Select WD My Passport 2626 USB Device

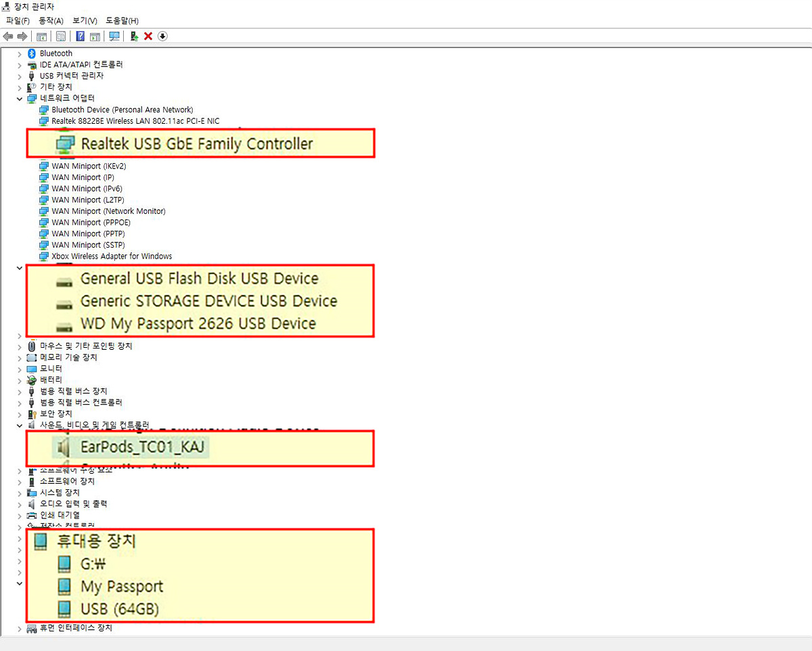[x=198, y=323]
